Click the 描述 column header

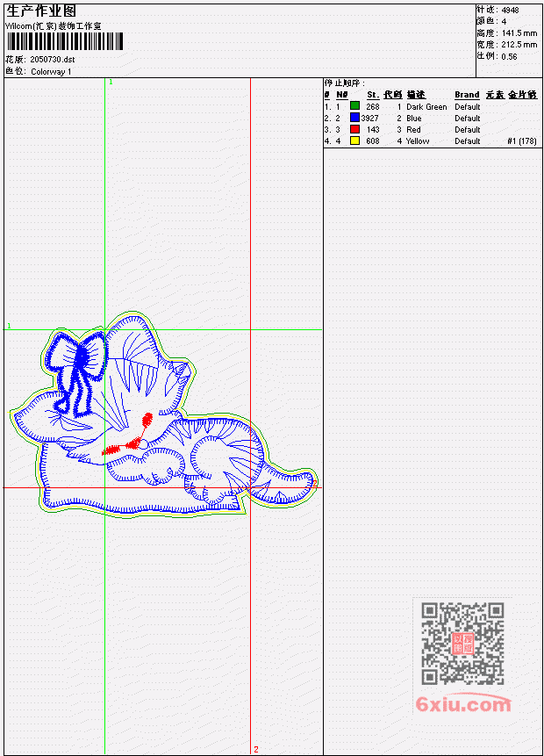(416, 95)
